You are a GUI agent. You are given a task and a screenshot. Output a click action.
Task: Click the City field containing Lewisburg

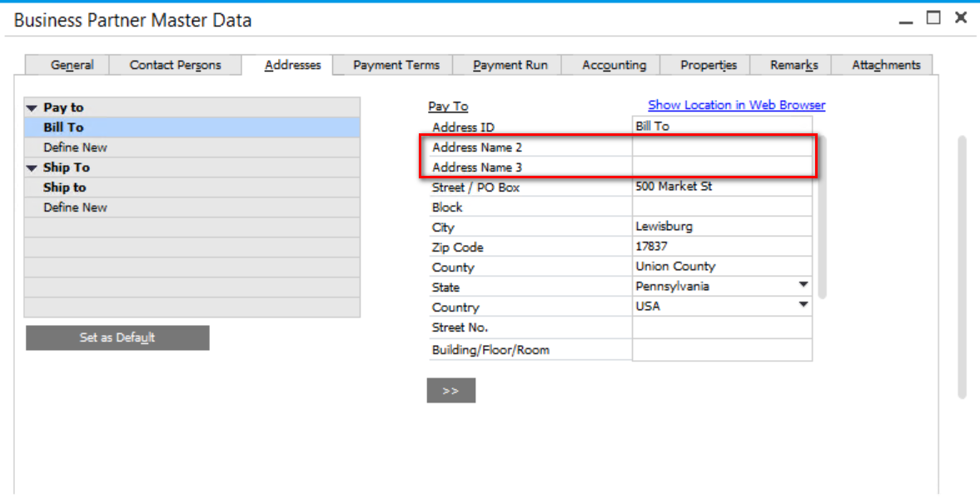tap(721, 227)
